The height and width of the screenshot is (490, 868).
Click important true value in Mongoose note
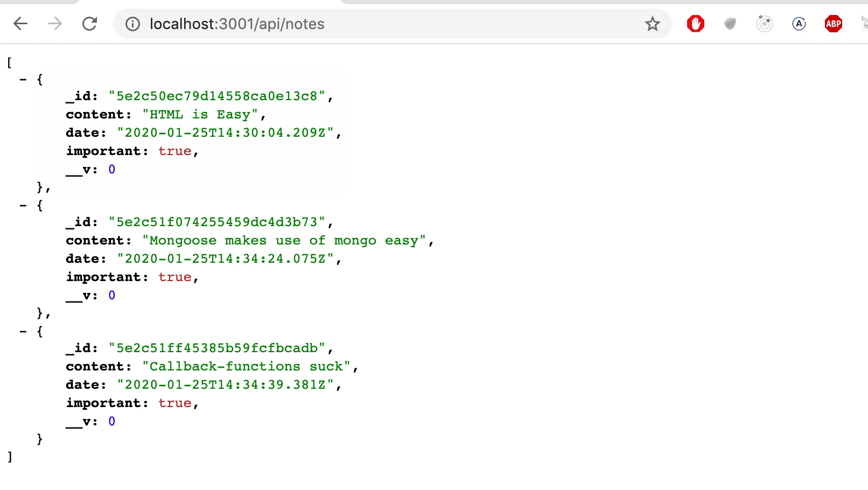(175, 277)
